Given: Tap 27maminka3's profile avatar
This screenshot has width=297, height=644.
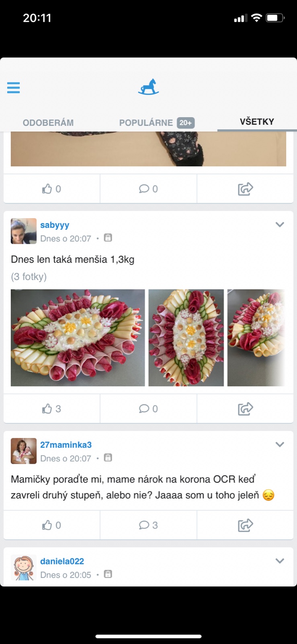Looking at the screenshot, I should [x=24, y=451].
